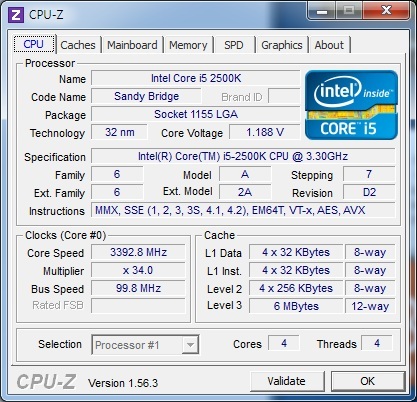Select the CPU tab
The height and width of the screenshot is (402, 417).
pyautogui.click(x=34, y=44)
